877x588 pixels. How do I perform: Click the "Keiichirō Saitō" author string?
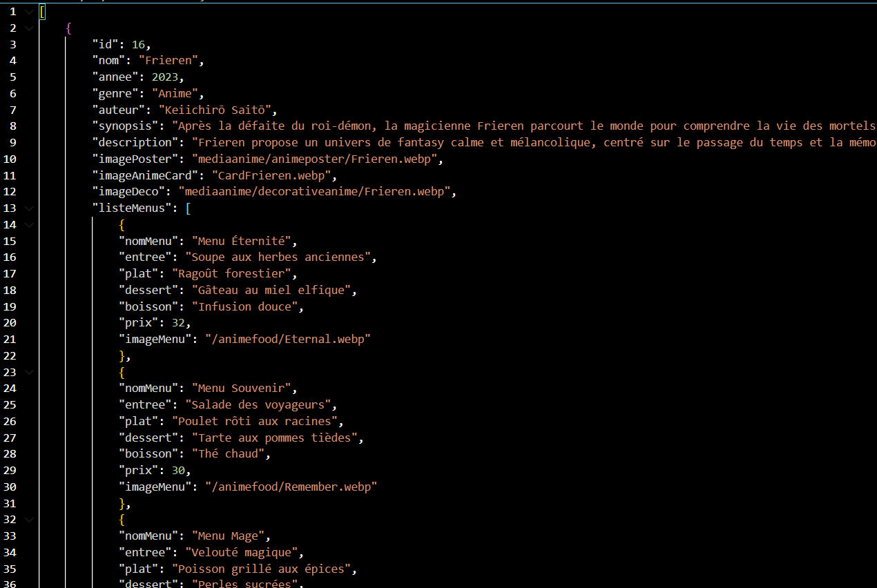pyautogui.click(x=217, y=110)
